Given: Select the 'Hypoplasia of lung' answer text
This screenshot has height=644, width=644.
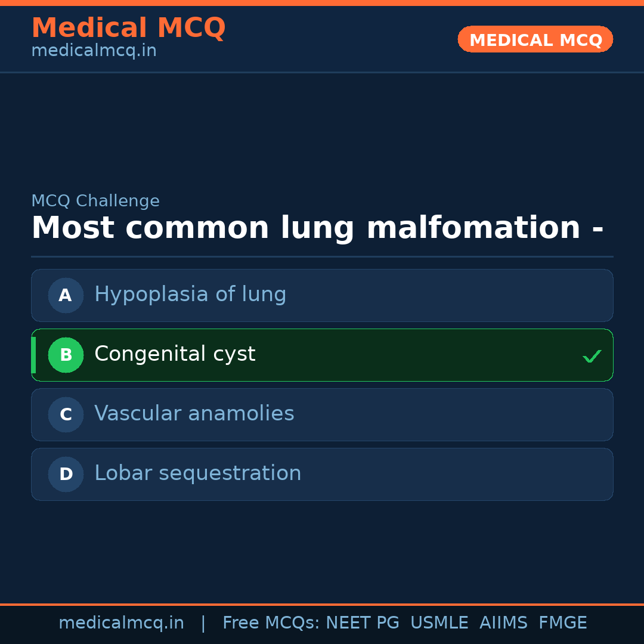Looking at the screenshot, I should coord(190,295).
